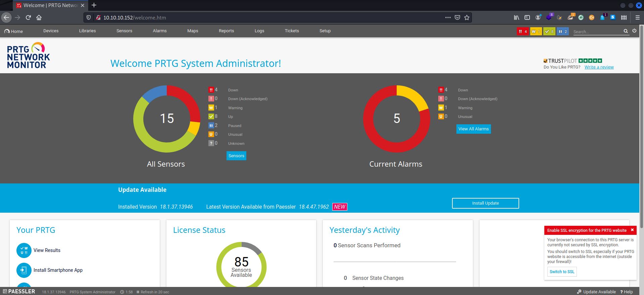The image size is (644, 295).
Task: Click the Paessler footer logo
Action: [x=19, y=291]
